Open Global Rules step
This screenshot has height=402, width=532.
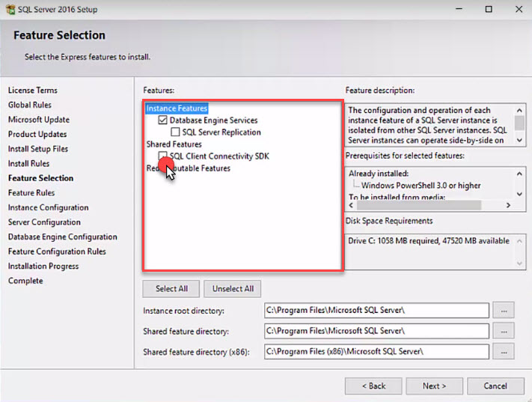coord(30,105)
